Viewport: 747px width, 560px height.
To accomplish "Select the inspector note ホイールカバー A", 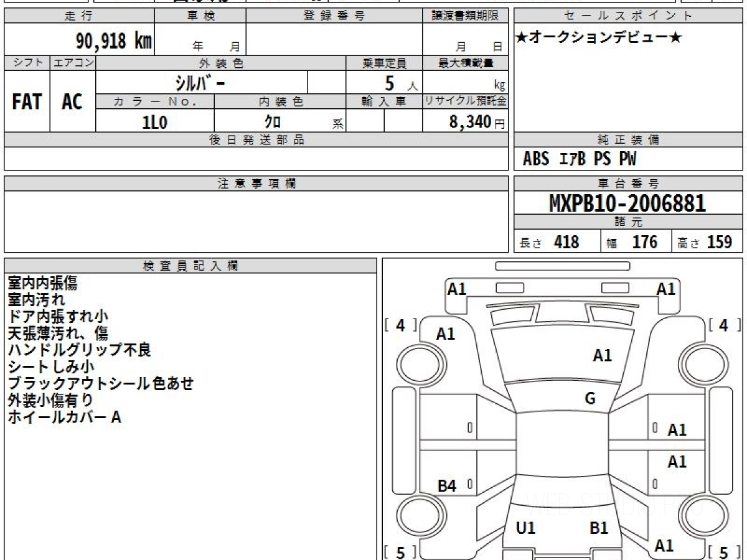I will point(64,418).
